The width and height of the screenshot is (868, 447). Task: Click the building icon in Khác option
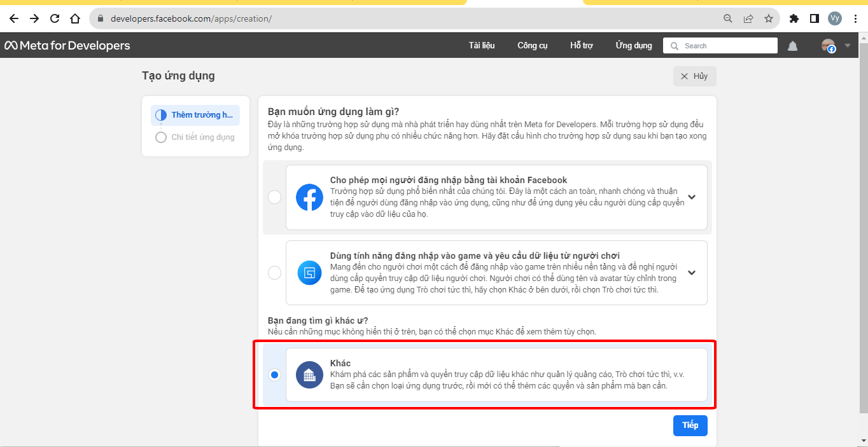point(309,375)
